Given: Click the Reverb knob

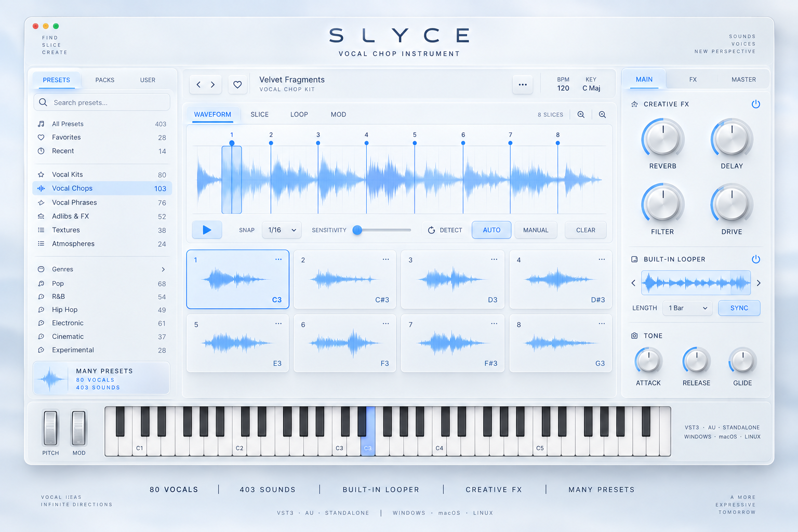Looking at the screenshot, I should tap(663, 138).
